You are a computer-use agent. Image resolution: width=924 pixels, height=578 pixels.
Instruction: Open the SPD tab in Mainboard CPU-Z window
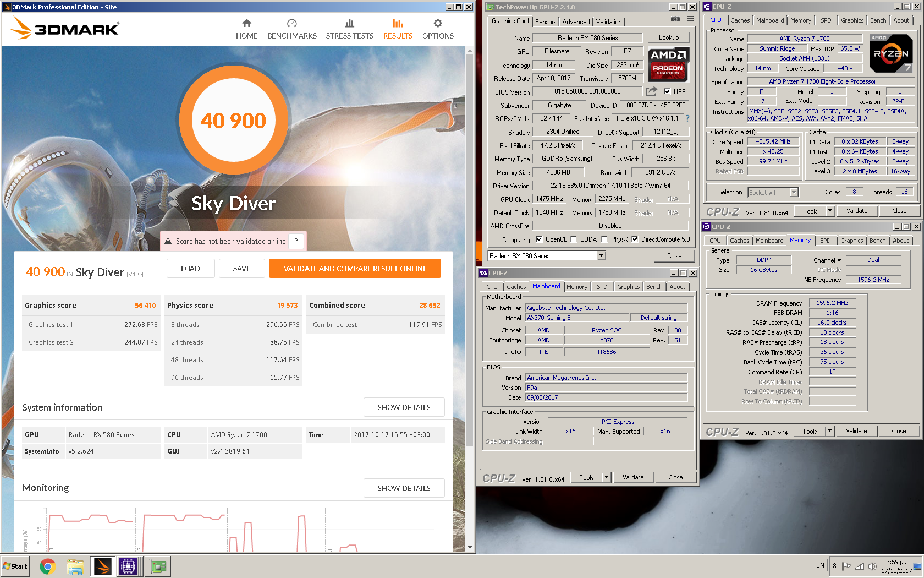(x=602, y=287)
